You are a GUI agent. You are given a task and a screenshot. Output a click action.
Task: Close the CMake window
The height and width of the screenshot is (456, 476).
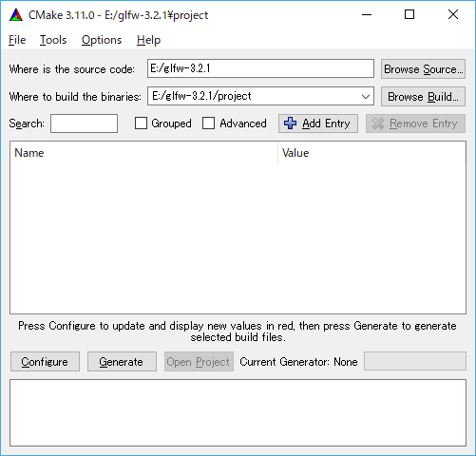[x=453, y=14]
